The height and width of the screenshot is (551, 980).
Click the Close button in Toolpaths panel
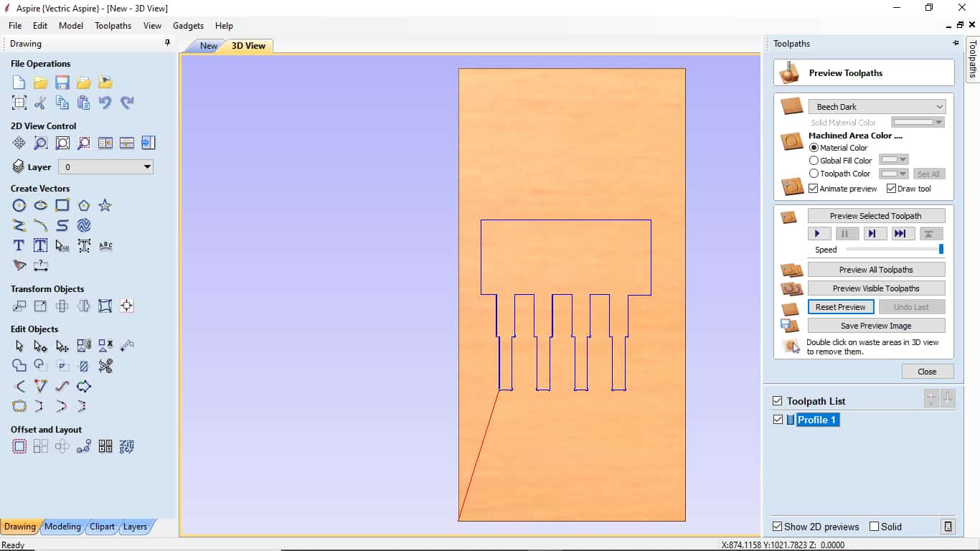[x=928, y=372]
